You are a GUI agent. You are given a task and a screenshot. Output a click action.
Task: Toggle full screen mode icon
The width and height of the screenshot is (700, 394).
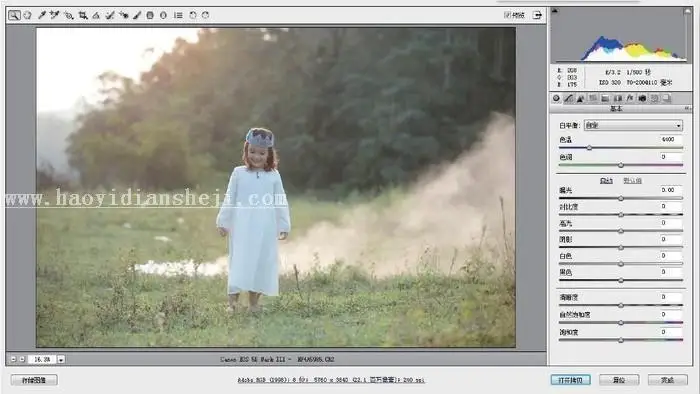[x=537, y=15]
